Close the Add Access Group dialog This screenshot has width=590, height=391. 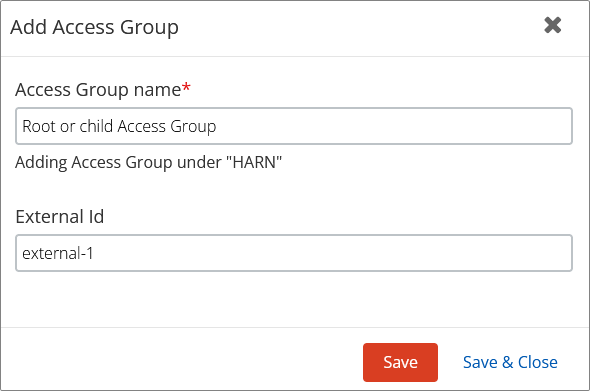pos(552,26)
